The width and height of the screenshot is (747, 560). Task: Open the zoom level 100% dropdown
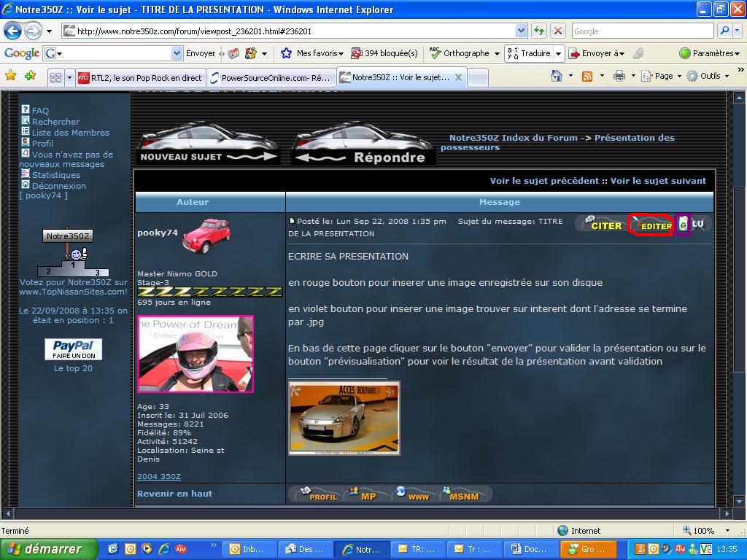pos(727,531)
